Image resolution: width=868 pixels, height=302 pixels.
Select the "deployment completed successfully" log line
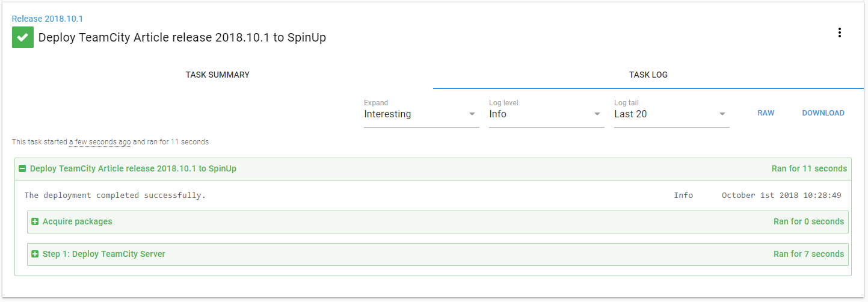pos(115,196)
